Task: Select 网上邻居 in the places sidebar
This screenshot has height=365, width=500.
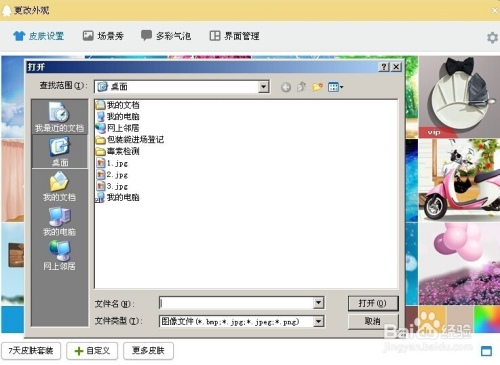Action: coord(59,255)
